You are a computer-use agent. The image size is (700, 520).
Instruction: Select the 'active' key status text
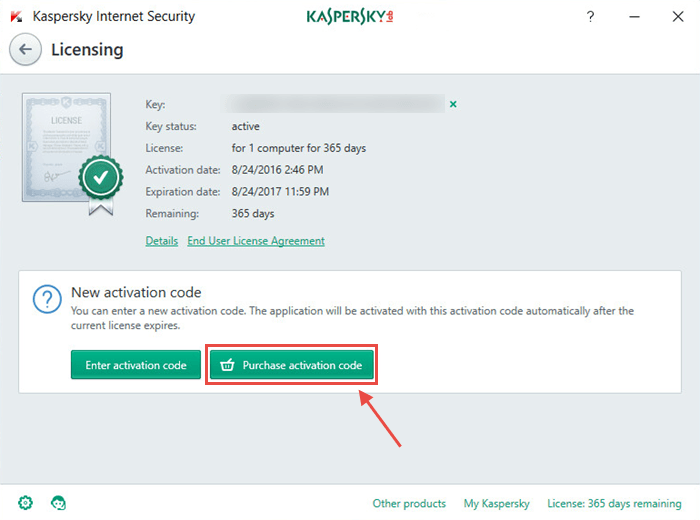click(x=246, y=126)
